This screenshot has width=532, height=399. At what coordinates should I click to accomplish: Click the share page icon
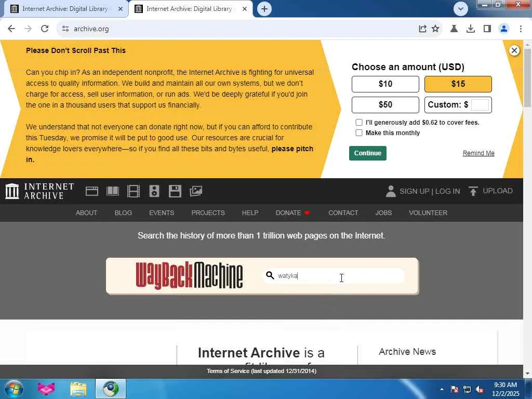pyautogui.click(x=422, y=29)
